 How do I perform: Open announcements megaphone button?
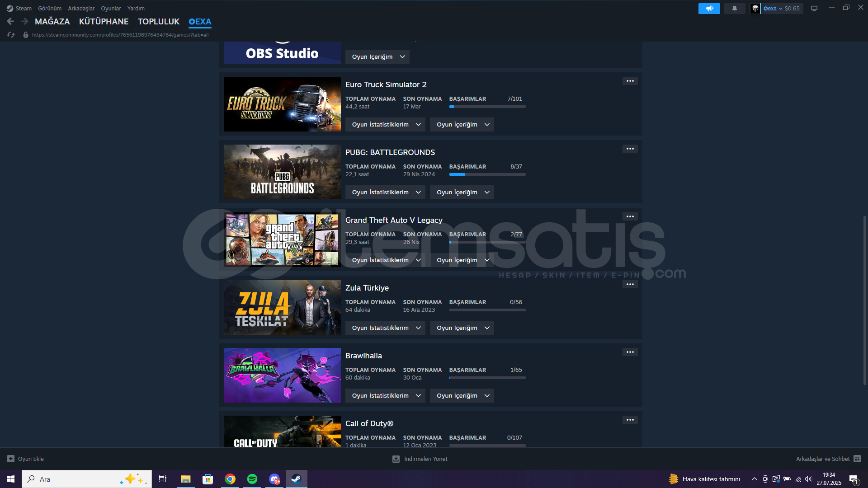(x=709, y=8)
